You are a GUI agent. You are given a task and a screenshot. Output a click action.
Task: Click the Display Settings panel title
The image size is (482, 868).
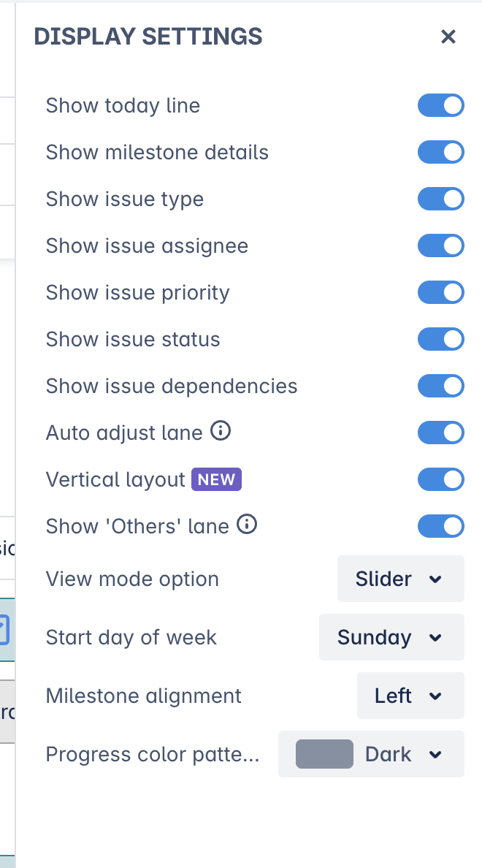pyautogui.click(x=148, y=37)
